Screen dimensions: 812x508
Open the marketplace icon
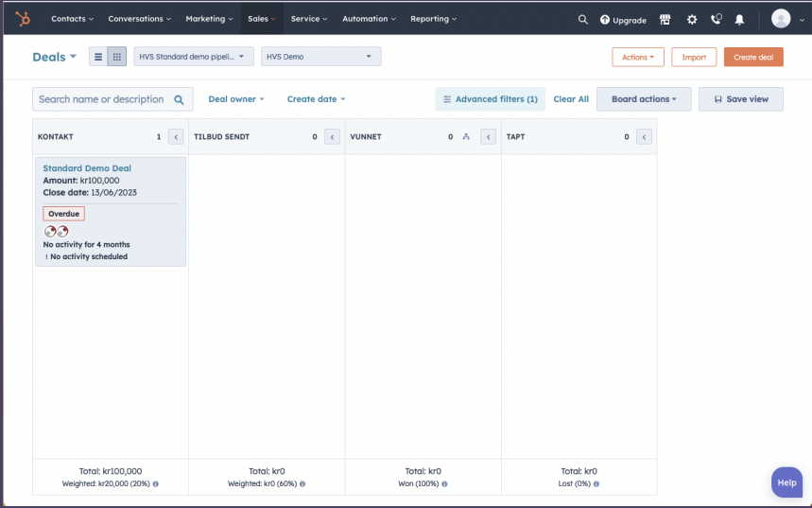(665, 19)
